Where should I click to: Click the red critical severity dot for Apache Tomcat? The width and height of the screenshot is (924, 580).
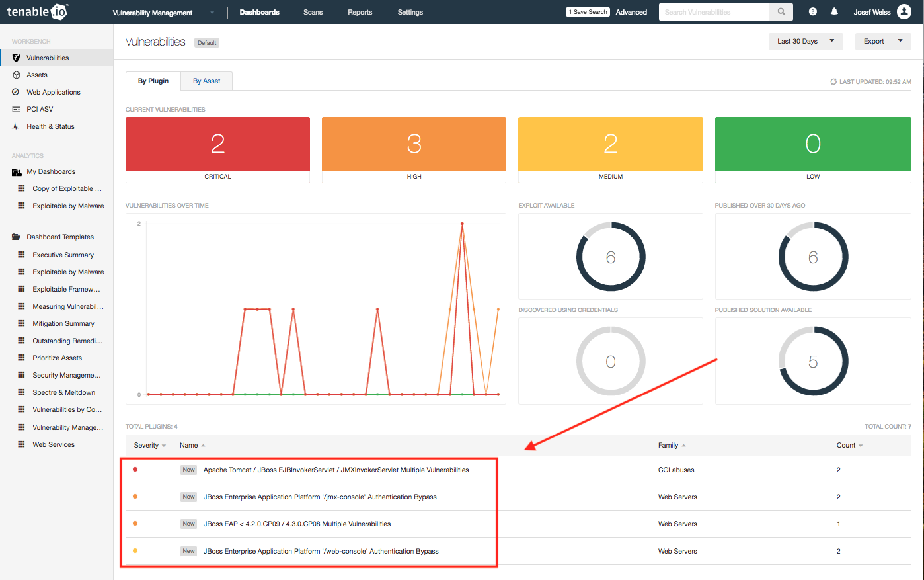coord(135,470)
